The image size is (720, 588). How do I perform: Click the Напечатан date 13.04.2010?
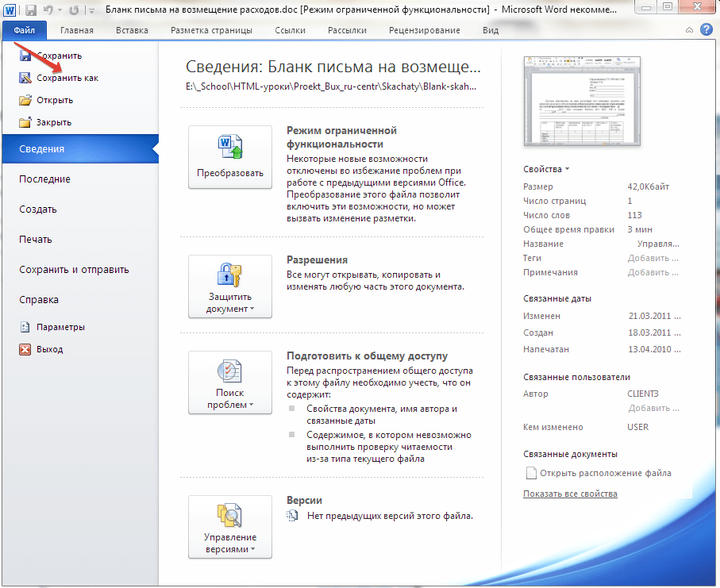[654, 349]
